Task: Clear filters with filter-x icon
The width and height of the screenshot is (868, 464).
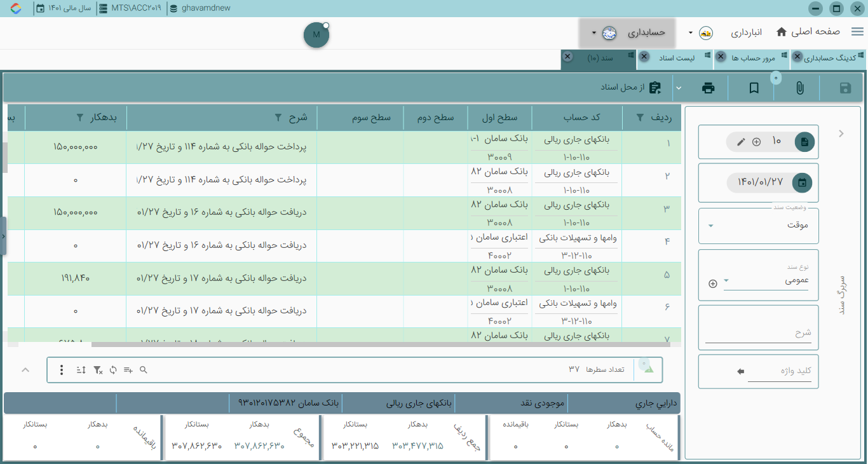Action: 98,370
